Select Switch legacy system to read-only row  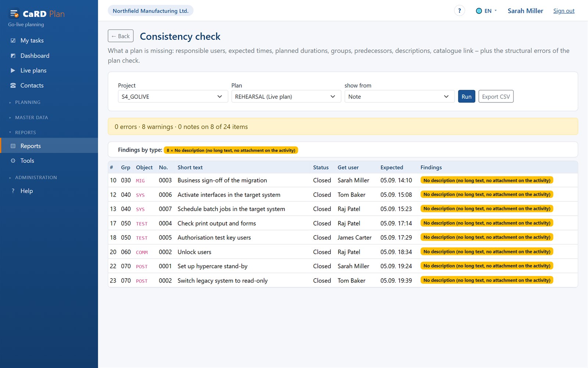point(343,280)
